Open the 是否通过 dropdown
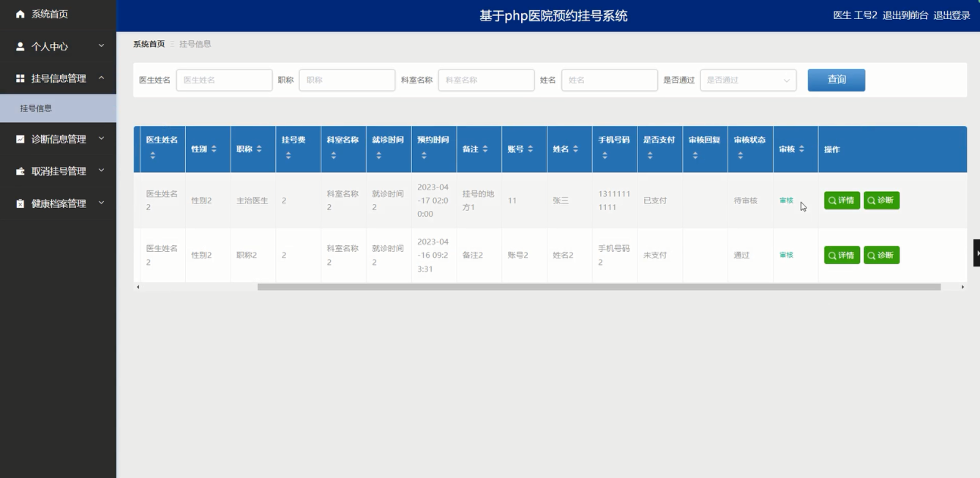The width and height of the screenshot is (980, 478). [748, 80]
